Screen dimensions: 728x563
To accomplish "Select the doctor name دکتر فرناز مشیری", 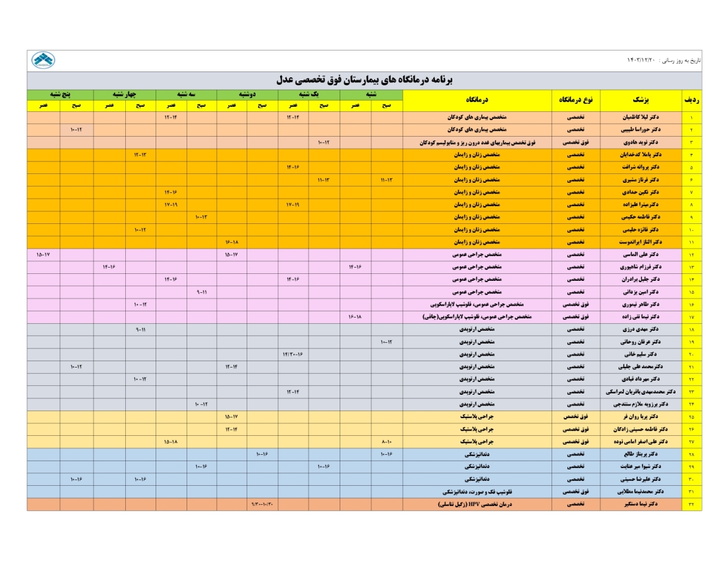I will point(641,180).
